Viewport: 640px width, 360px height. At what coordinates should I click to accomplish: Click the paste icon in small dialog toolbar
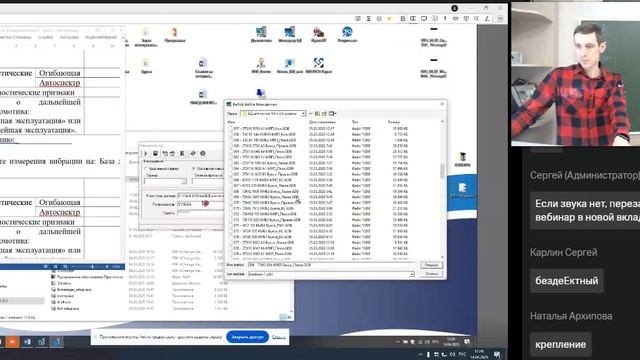point(172,153)
